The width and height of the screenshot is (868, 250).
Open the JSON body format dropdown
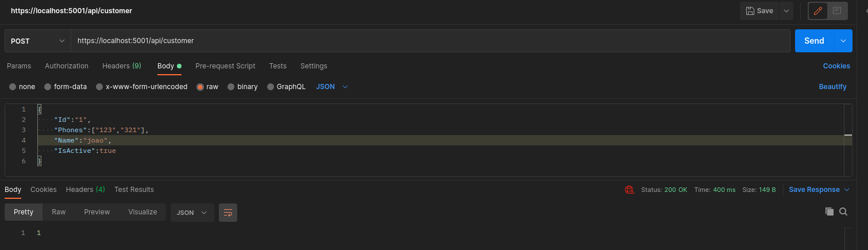pos(332,87)
